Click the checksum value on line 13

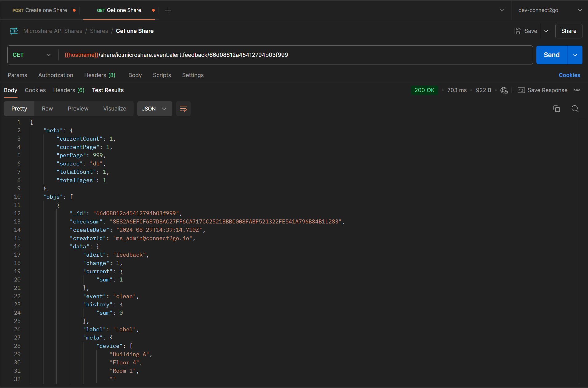[225, 222]
